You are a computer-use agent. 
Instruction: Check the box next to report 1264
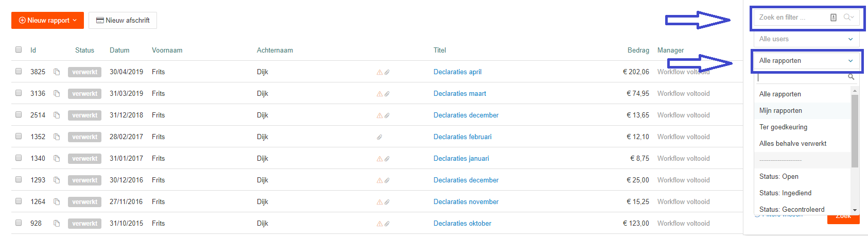coord(19,201)
